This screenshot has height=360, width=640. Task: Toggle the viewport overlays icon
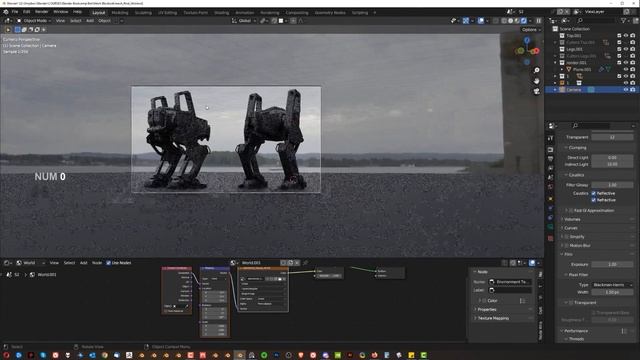click(481, 20)
